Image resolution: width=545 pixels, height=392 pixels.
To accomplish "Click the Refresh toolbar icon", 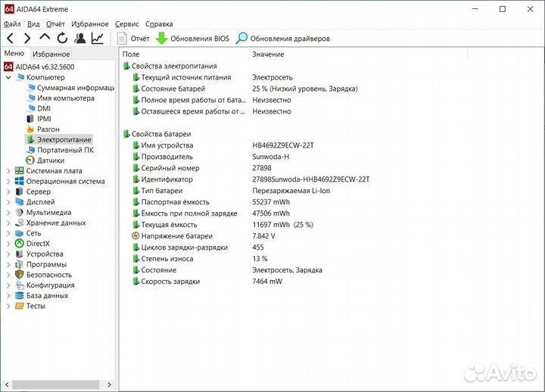I will pyautogui.click(x=62, y=39).
